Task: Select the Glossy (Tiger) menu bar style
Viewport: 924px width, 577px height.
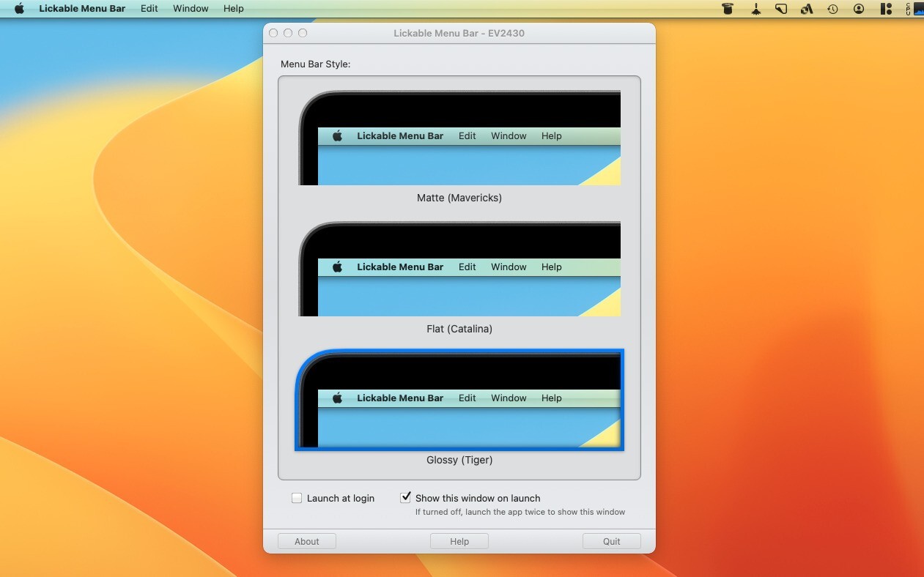Action: coord(459,400)
